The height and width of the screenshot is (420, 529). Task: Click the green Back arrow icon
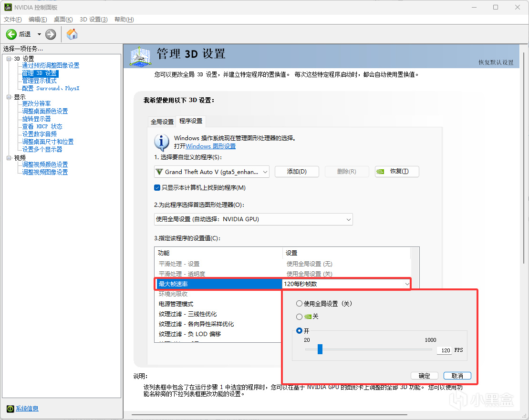click(11, 34)
